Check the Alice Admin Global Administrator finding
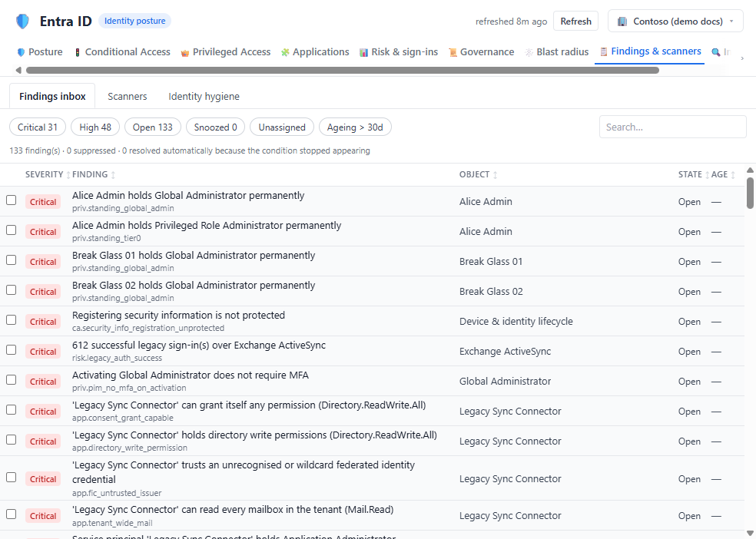Image resolution: width=756 pixels, height=539 pixels. [x=11, y=200]
